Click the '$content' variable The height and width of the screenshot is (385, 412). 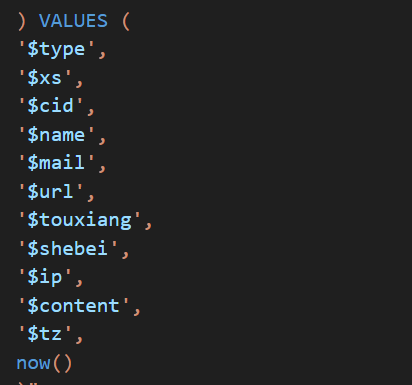click(73, 306)
